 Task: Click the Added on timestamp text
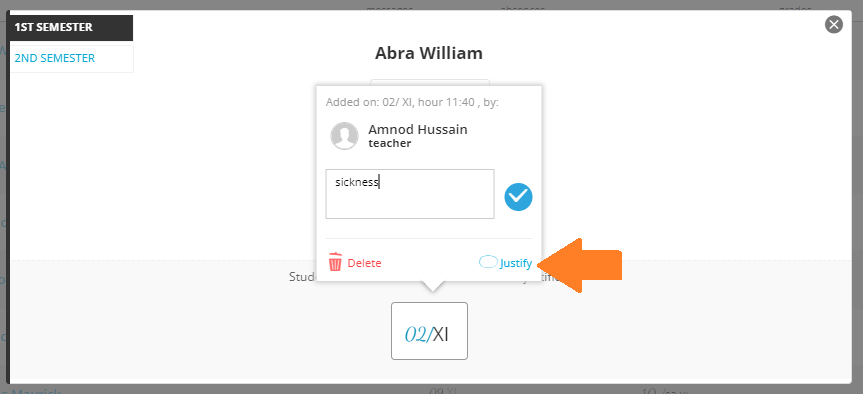click(x=412, y=102)
